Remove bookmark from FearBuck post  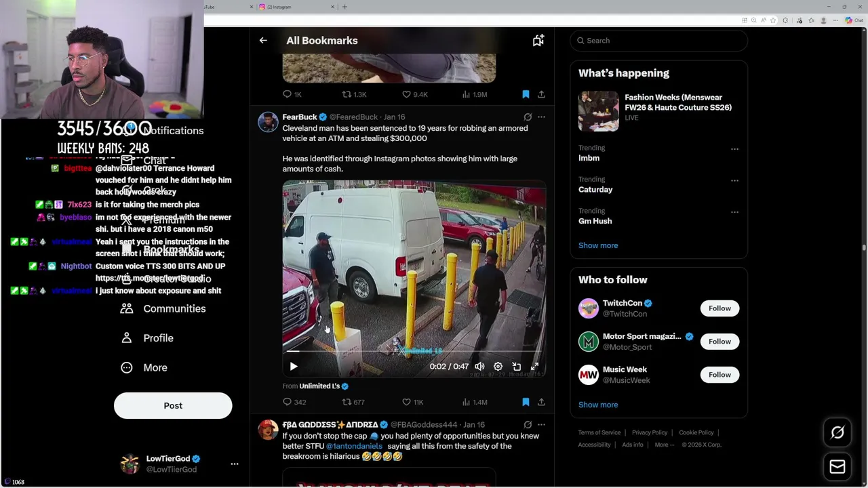[526, 402]
